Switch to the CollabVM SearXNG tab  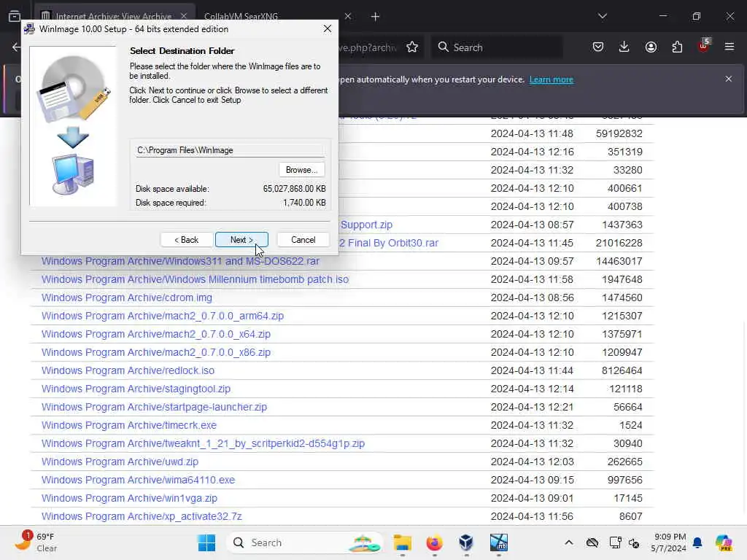241,17
